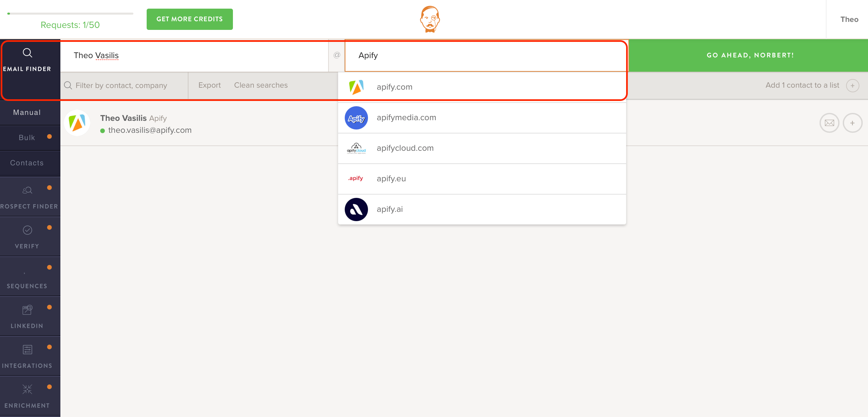Click Manual tab in sidebar
868x417 pixels.
[27, 112]
